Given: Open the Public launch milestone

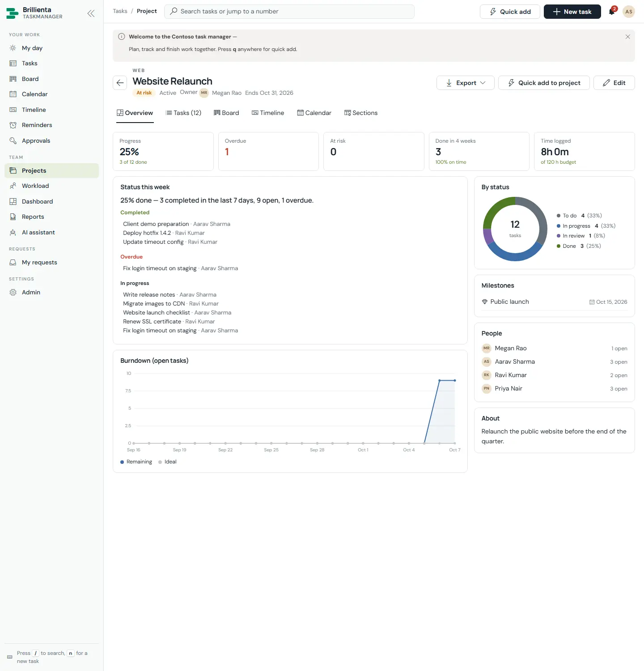Looking at the screenshot, I should (x=554, y=302).
